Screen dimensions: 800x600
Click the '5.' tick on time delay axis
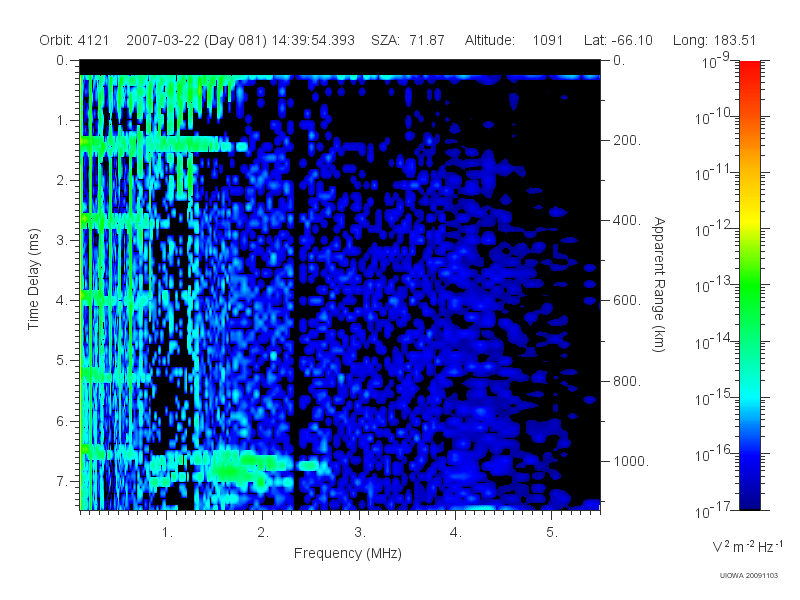point(62,361)
